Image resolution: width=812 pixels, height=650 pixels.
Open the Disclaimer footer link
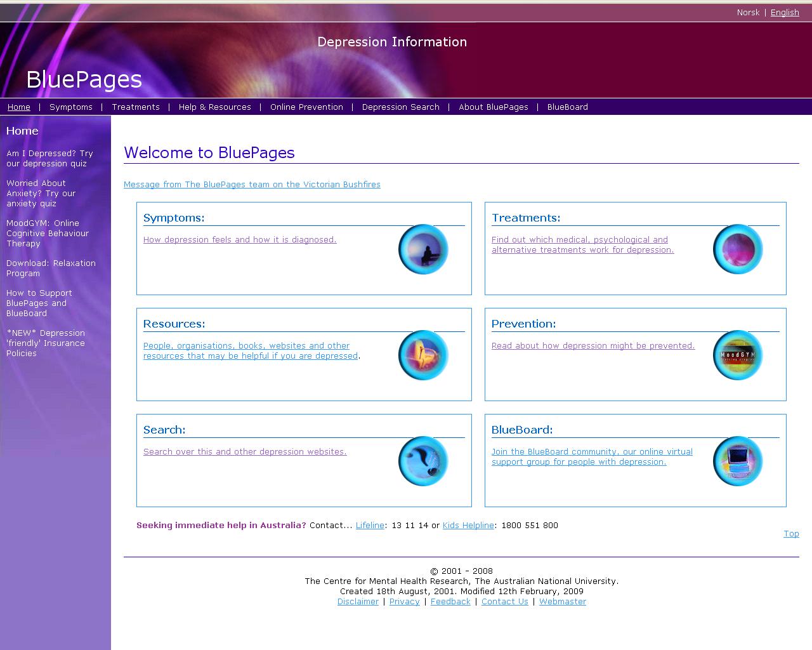pyautogui.click(x=358, y=602)
